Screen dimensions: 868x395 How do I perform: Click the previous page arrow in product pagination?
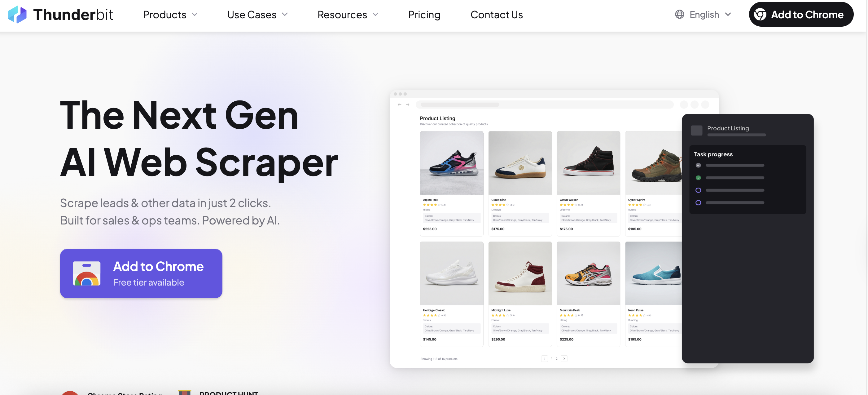pos(544,359)
